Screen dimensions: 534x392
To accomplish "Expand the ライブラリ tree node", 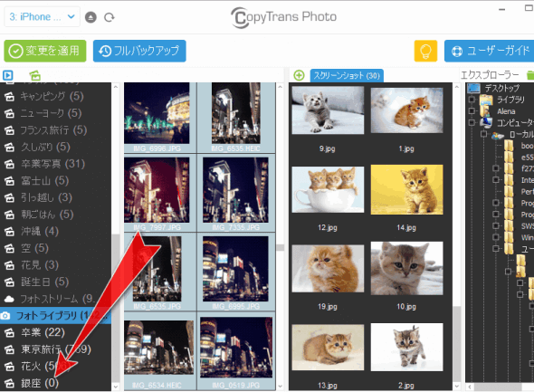I will (x=472, y=100).
